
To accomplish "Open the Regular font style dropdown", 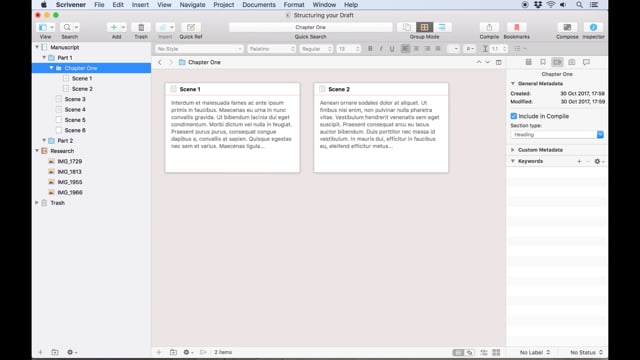I will (x=316, y=49).
